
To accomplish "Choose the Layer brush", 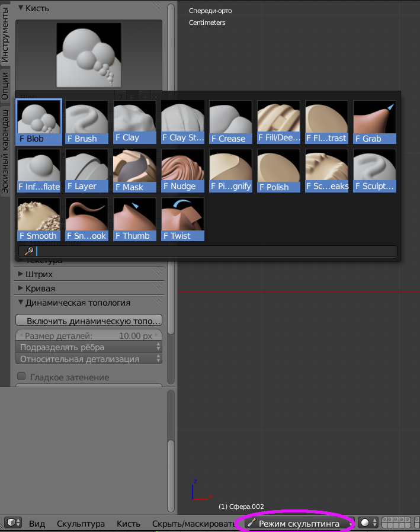I will point(87,171).
